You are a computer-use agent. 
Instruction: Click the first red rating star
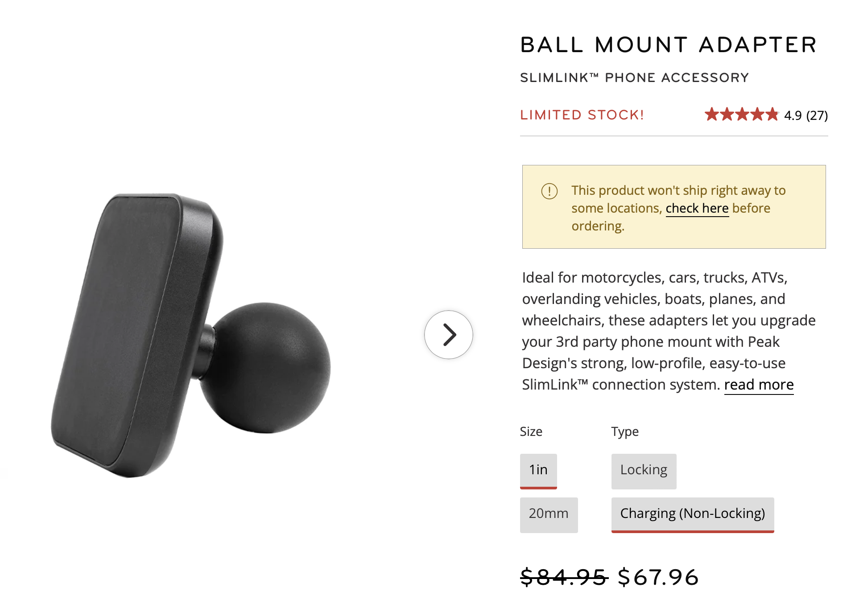coord(712,115)
